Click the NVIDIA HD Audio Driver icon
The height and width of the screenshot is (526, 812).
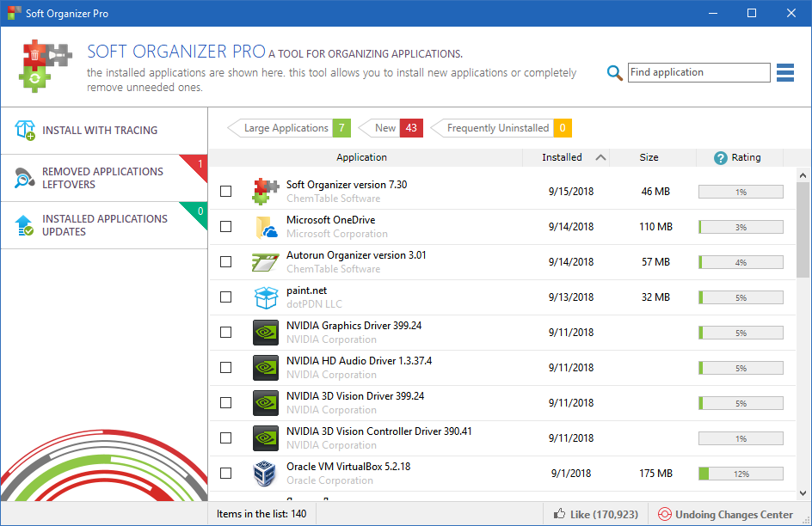[266, 368]
